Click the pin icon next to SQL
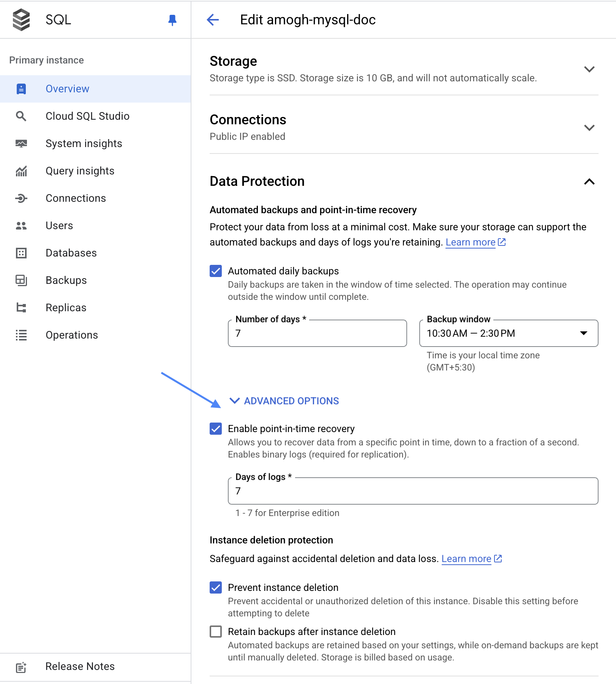 pyautogui.click(x=172, y=20)
